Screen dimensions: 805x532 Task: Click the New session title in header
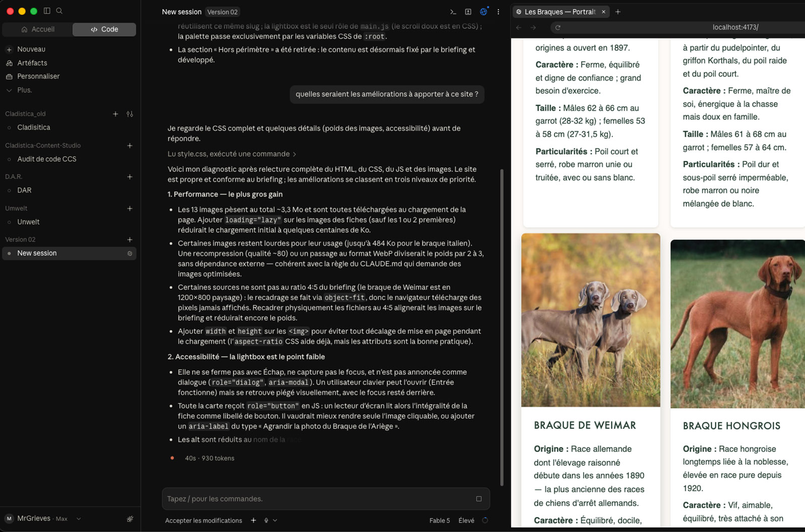[x=182, y=12]
